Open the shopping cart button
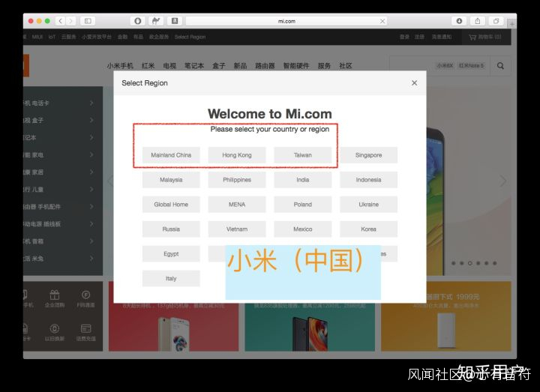Viewport: 540px width, 392px height. [x=485, y=37]
